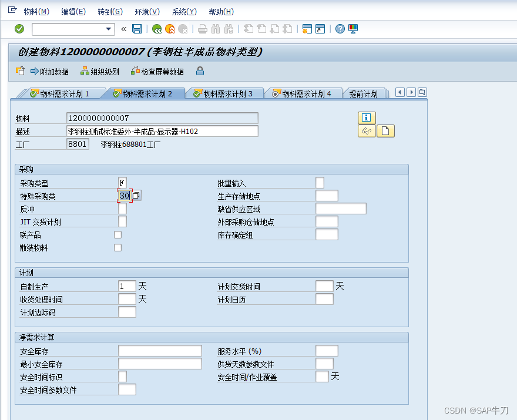Open the 物料(M) menu
Viewport: 517px width, 420px height.
(36, 12)
